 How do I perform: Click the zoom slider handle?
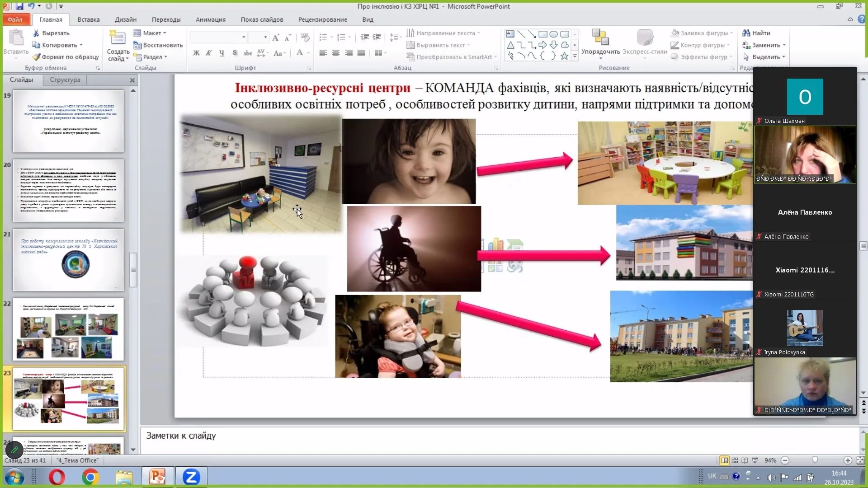coord(815,460)
